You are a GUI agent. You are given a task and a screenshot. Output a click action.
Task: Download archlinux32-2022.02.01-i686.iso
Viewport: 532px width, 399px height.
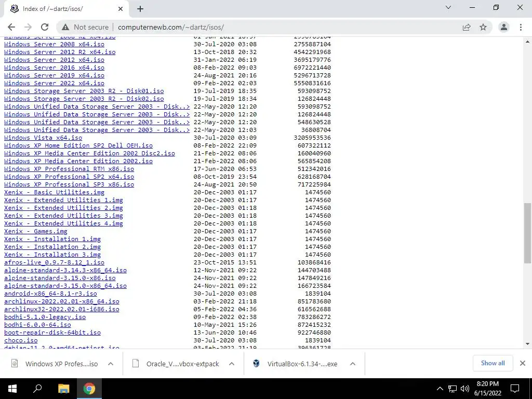(62, 310)
